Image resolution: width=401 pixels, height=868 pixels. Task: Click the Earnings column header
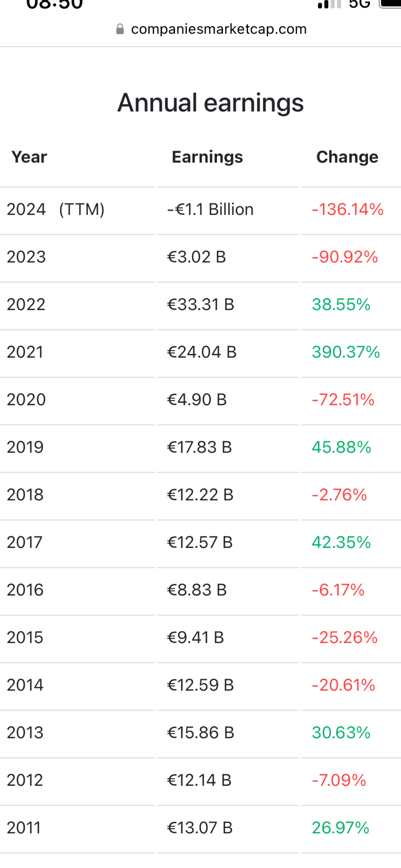[x=207, y=157]
